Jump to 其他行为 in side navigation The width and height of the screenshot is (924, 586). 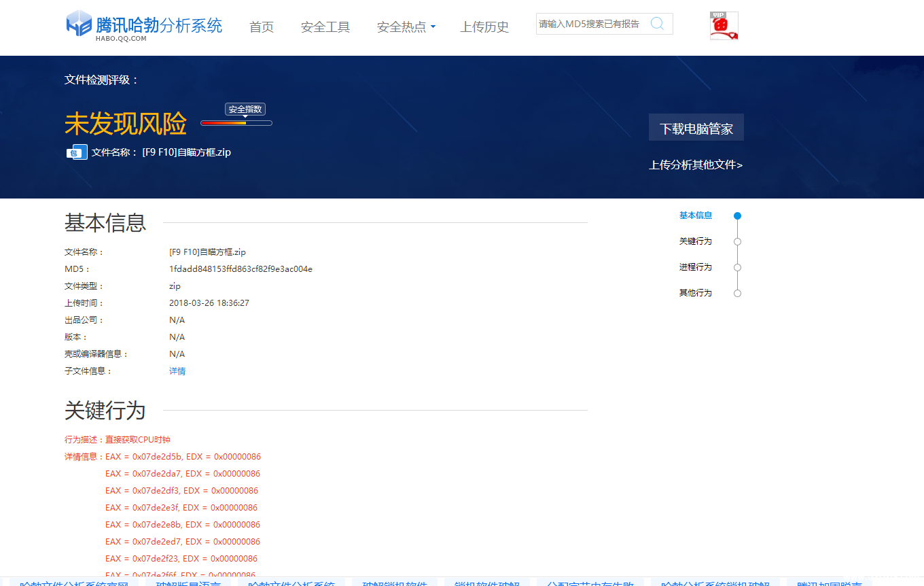pyautogui.click(x=696, y=293)
